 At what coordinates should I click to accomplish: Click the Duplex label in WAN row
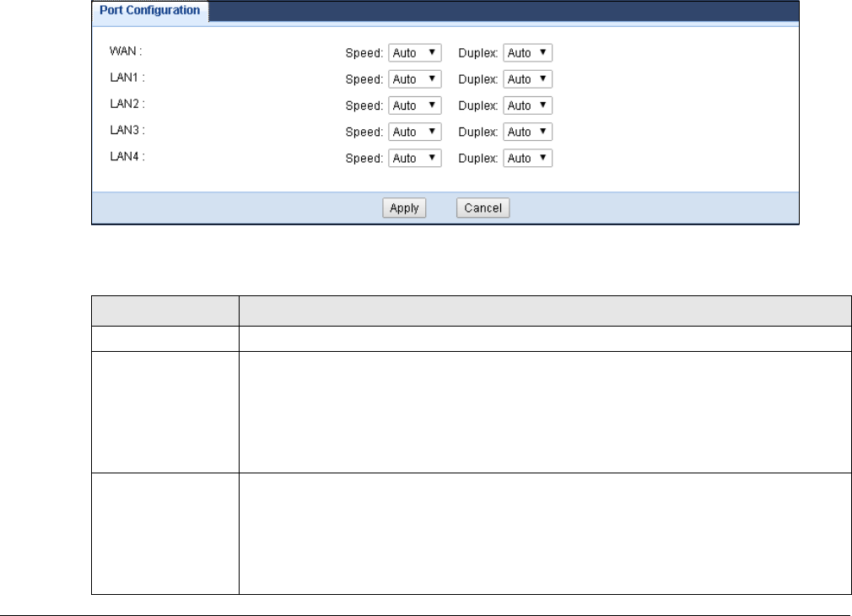tap(478, 53)
